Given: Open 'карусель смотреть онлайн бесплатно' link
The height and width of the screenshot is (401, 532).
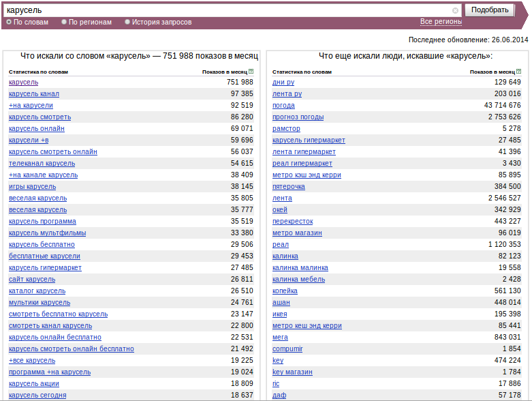Looking at the screenshot, I should pyautogui.click(x=72, y=348).
